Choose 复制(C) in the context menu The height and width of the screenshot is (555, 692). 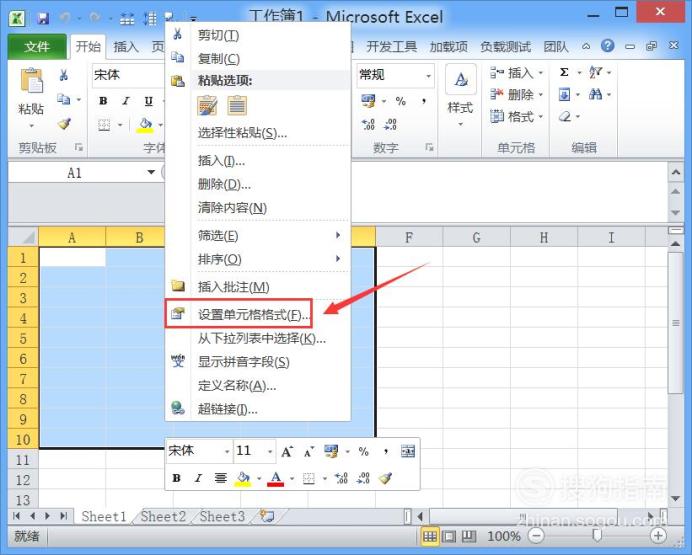258,58
